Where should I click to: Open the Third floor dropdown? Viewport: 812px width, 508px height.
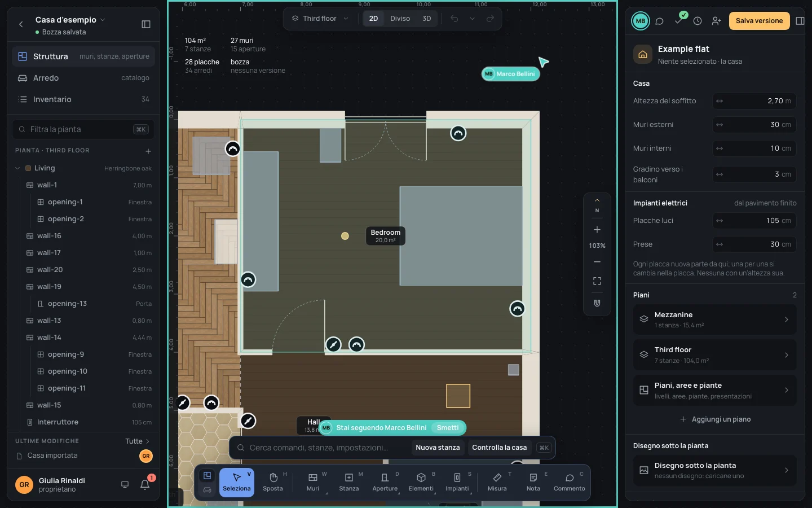pyautogui.click(x=320, y=19)
